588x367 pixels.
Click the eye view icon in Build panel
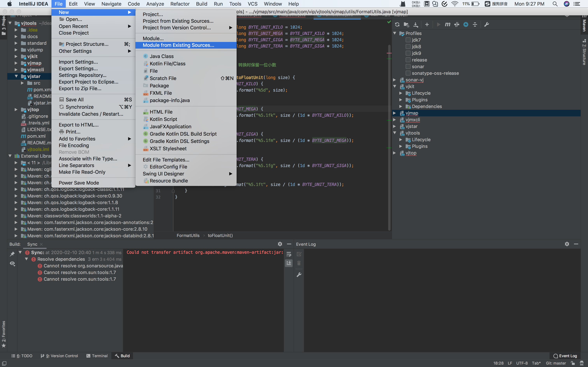(x=12, y=263)
